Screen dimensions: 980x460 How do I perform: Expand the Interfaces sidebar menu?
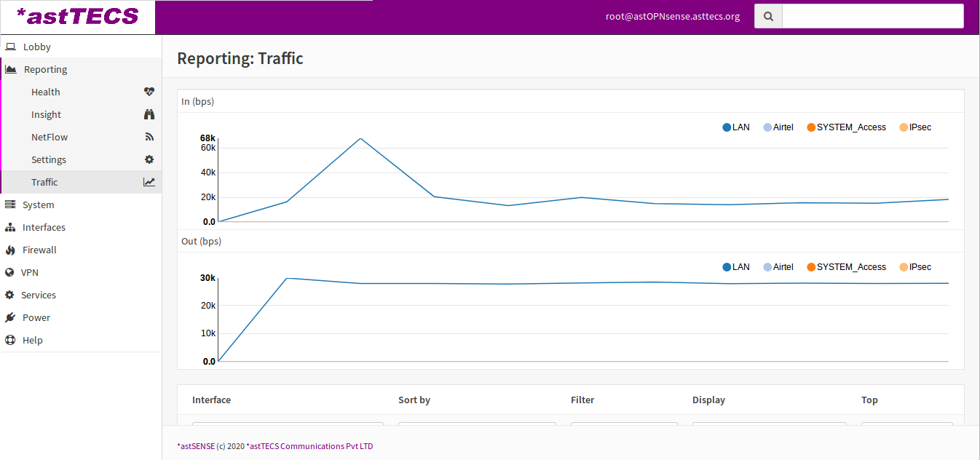(x=44, y=227)
